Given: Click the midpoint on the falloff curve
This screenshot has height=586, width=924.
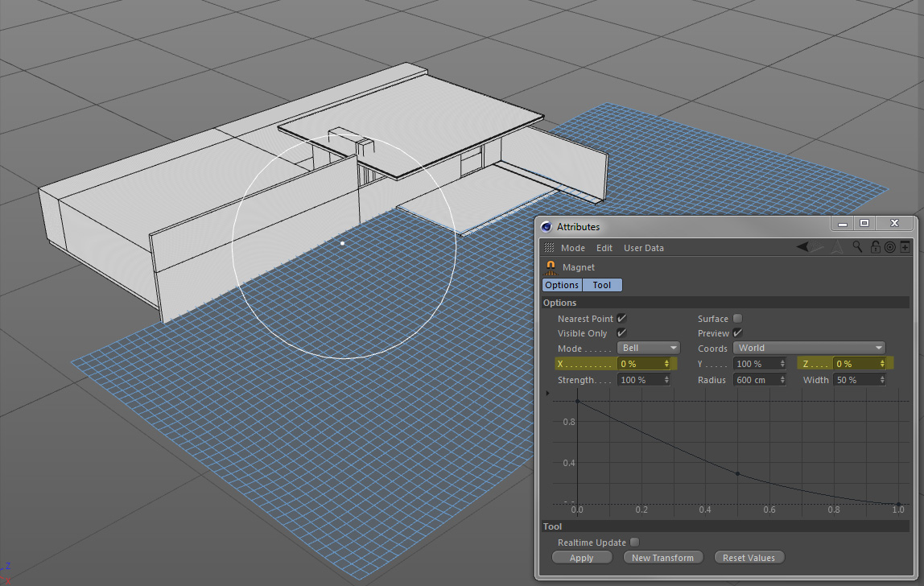Looking at the screenshot, I should click(737, 473).
